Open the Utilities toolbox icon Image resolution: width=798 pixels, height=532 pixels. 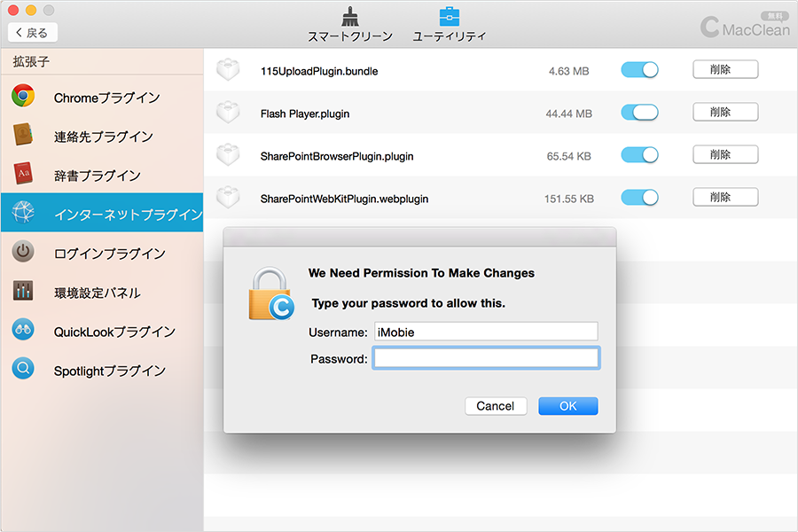pos(449,16)
